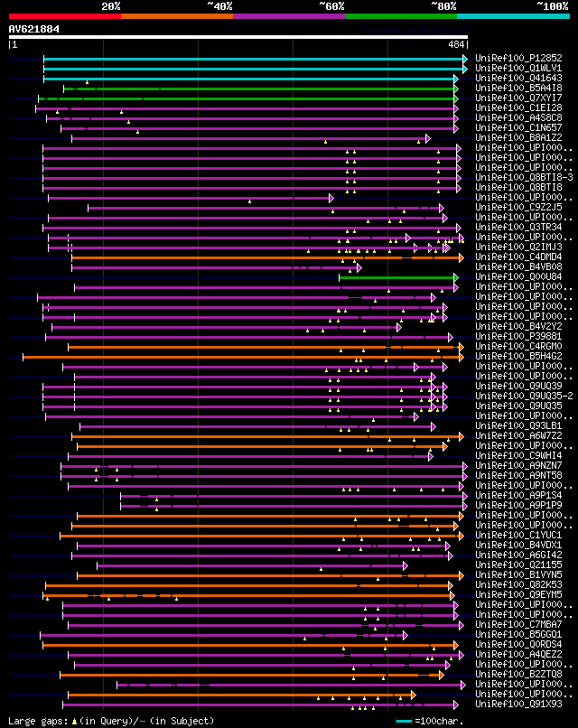The image size is (578, 728).
Task: Click the orange ~40% identity legend bar
Action: pyautogui.click(x=177, y=16)
